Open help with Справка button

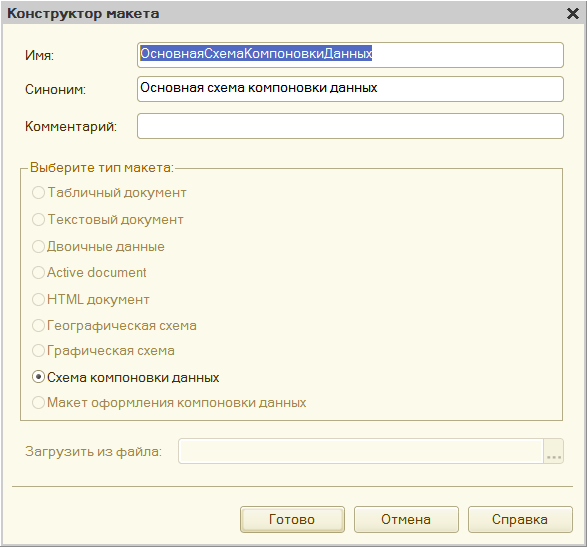(x=520, y=519)
